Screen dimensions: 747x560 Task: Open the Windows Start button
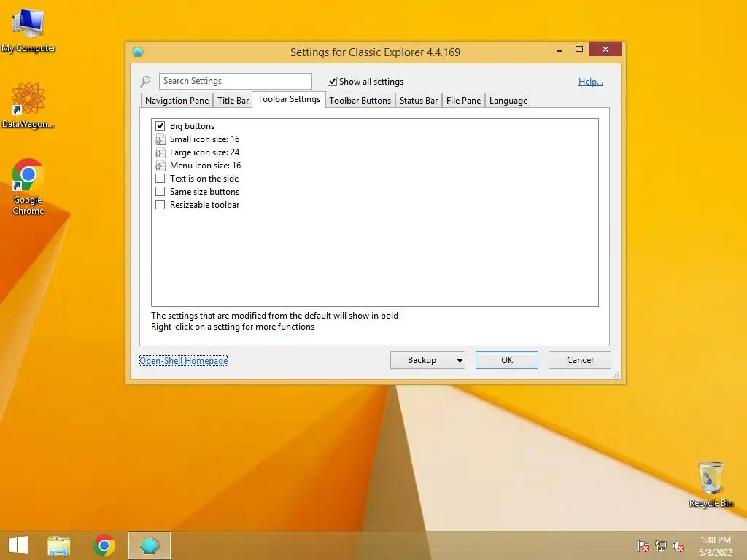click(x=18, y=545)
